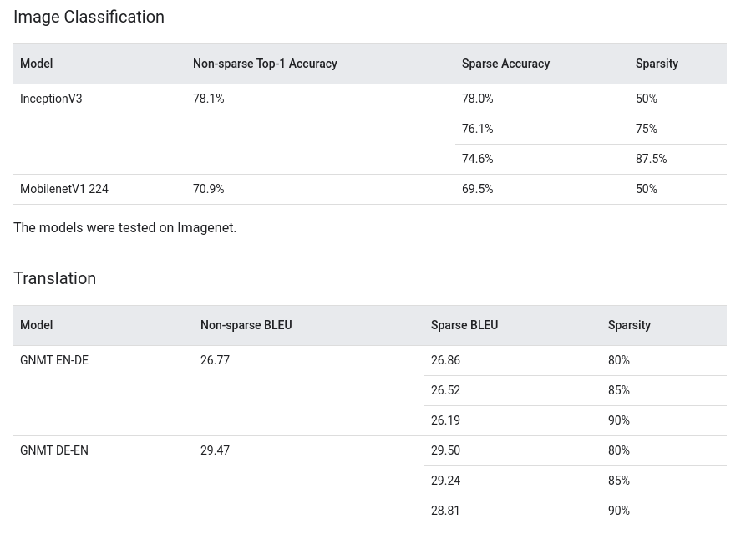This screenshot has height=534, width=756.
Task: Click the 26.77 non-sparse BLEU value
Action: (215, 360)
